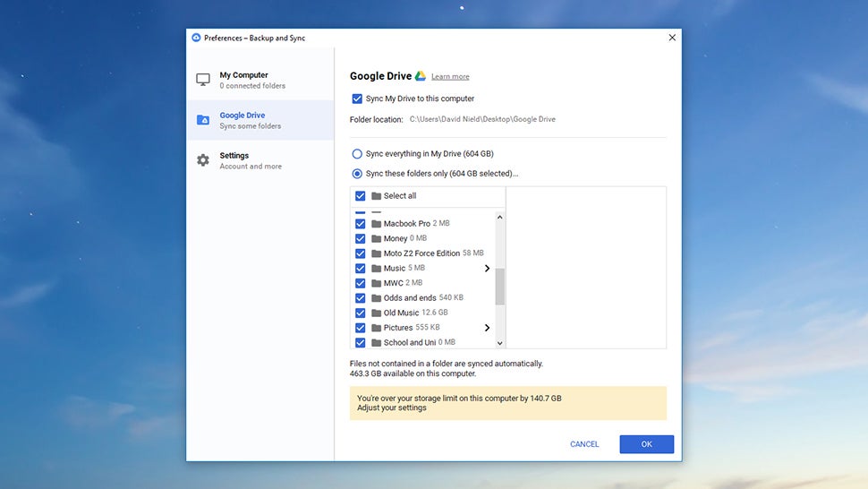Click the Pictures 555 KB size label
Viewport: 868px width, 489px height.
(428, 327)
